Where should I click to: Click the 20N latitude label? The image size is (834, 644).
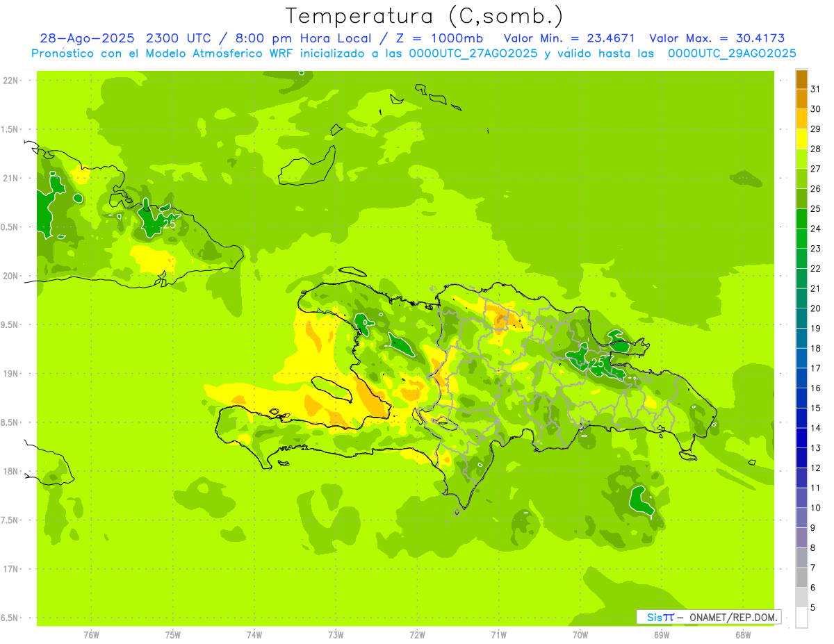pos(11,276)
